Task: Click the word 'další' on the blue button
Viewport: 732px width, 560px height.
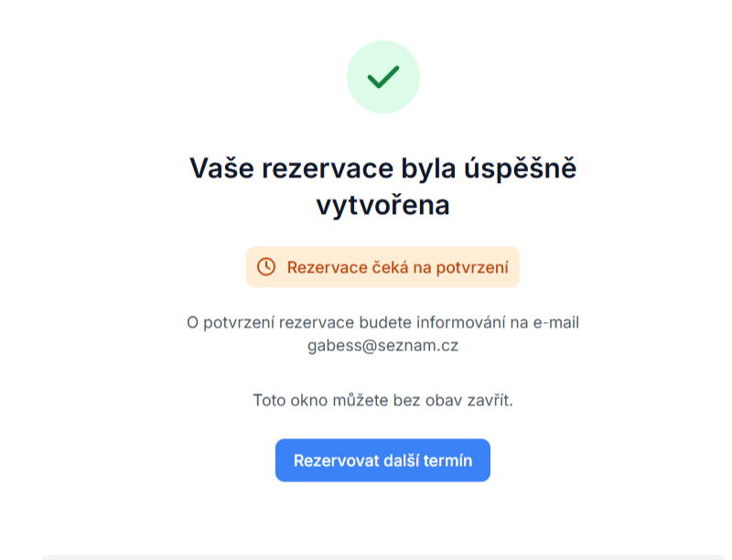Action: click(x=402, y=460)
